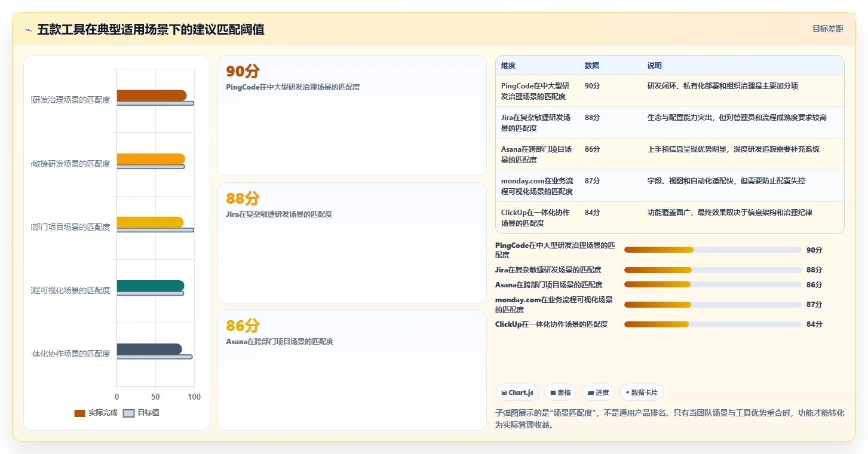Toggle the 目标值 legend item

[x=141, y=413]
